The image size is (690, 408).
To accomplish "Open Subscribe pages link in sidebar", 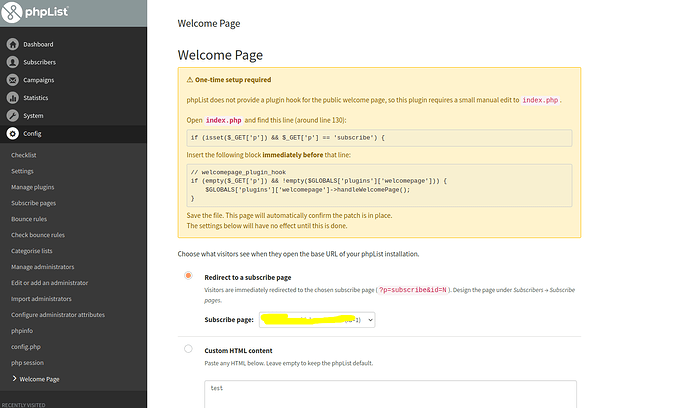I will click(33, 203).
